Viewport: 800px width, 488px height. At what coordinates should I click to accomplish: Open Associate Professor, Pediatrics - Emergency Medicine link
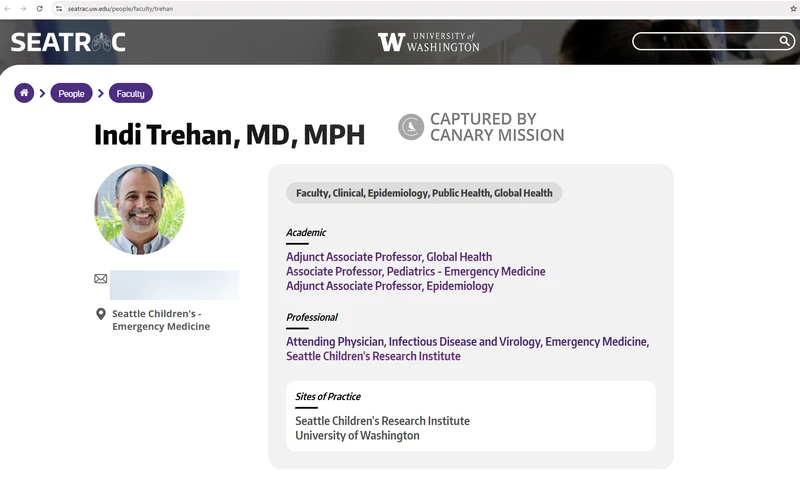[x=415, y=271]
